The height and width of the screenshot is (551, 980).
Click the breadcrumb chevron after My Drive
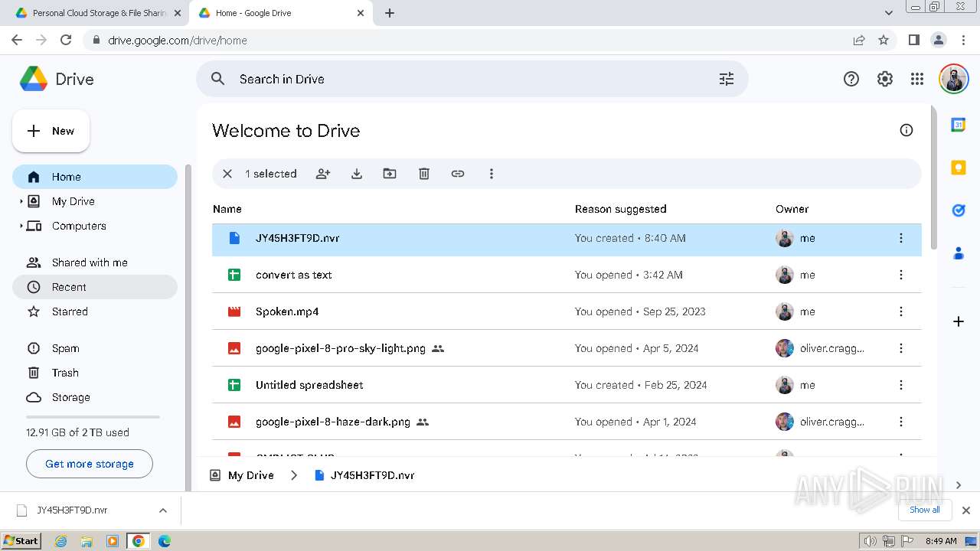[294, 475]
